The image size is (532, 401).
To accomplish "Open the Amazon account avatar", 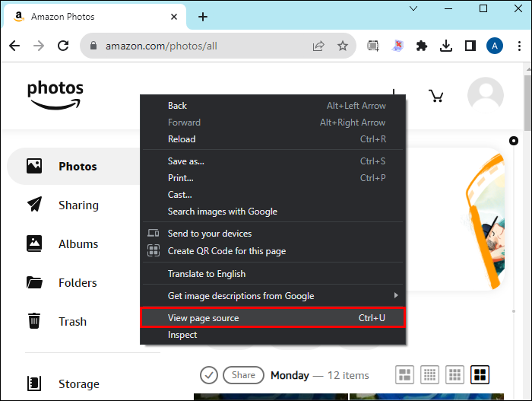I will coord(486,95).
